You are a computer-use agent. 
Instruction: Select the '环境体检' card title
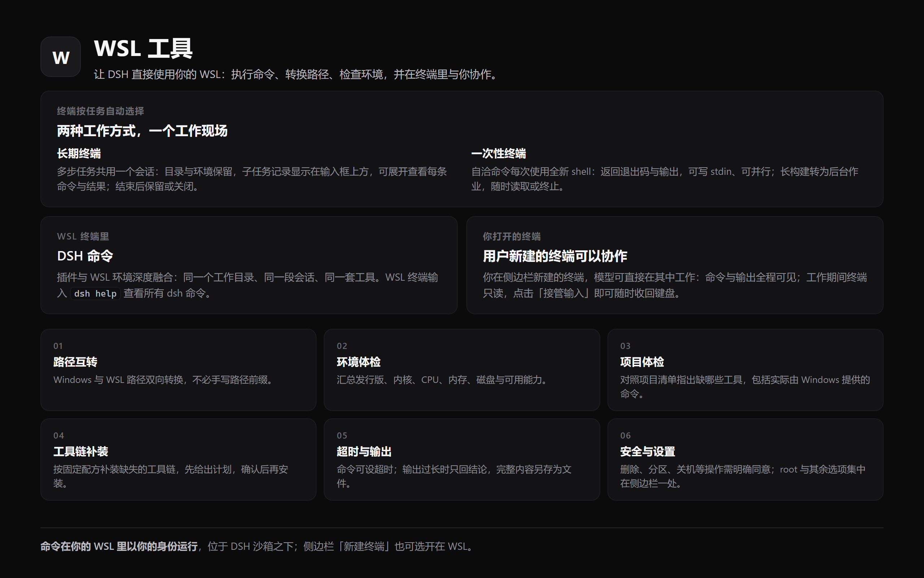[358, 362]
